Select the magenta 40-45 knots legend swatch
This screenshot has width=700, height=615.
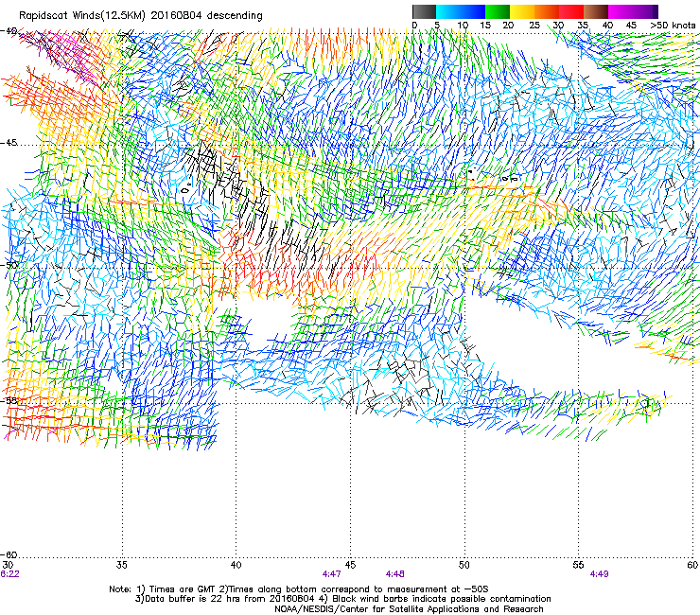pos(621,11)
